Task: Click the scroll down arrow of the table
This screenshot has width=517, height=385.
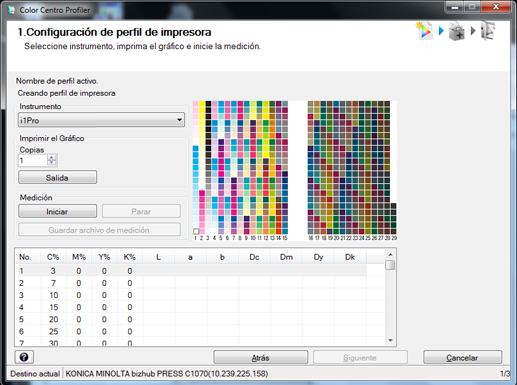Action: click(x=390, y=341)
